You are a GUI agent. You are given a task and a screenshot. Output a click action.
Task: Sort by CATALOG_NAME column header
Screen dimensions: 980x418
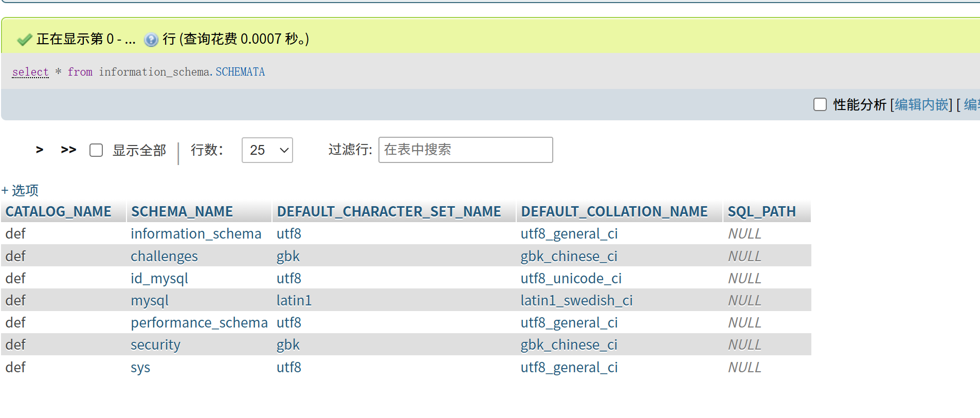pos(58,211)
